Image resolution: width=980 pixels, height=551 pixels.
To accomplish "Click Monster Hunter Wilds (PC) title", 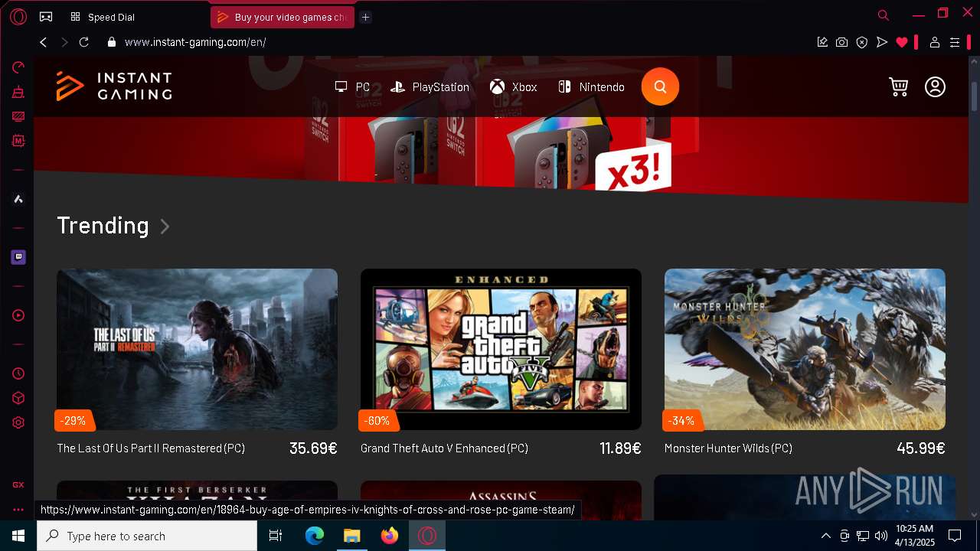I will point(728,448).
